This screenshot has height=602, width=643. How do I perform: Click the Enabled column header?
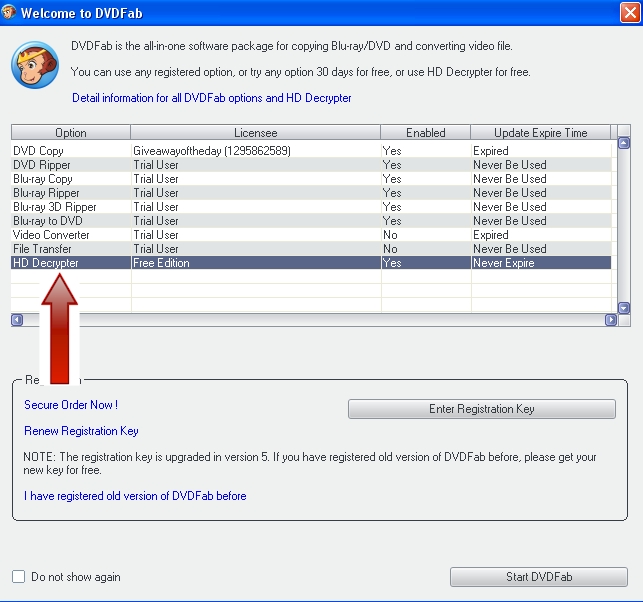pyautogui.click(x=426, y=132)
